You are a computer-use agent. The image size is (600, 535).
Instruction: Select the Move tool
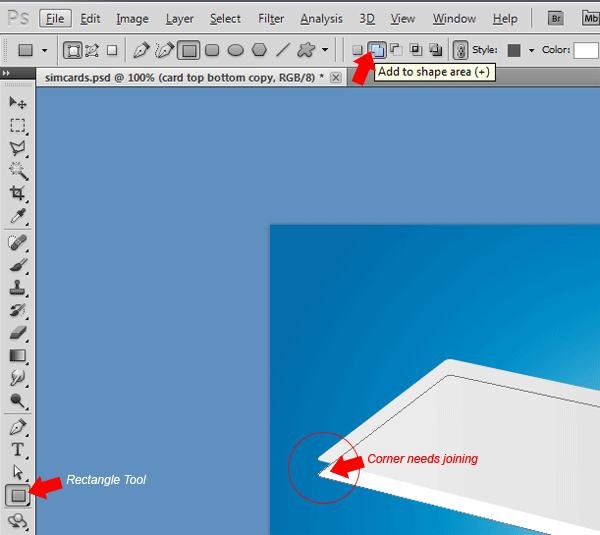pyautogui.click(x=18, y=103)
